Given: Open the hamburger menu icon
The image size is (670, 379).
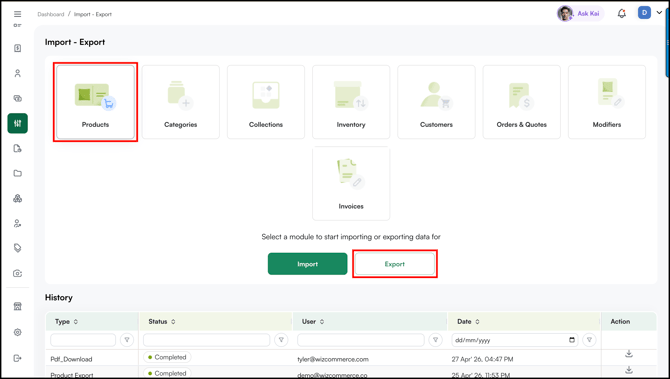Looking at the screenshot, I should (18, 14).
